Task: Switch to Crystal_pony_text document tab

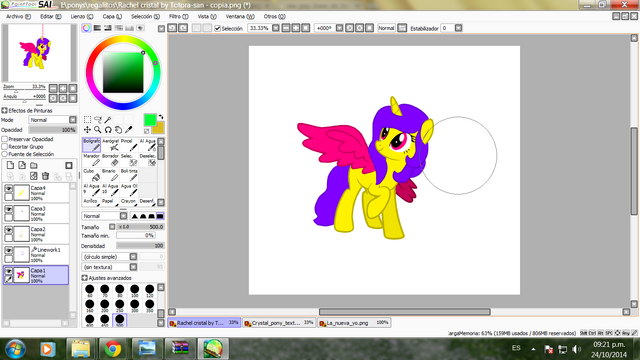Action: (279, 323)
